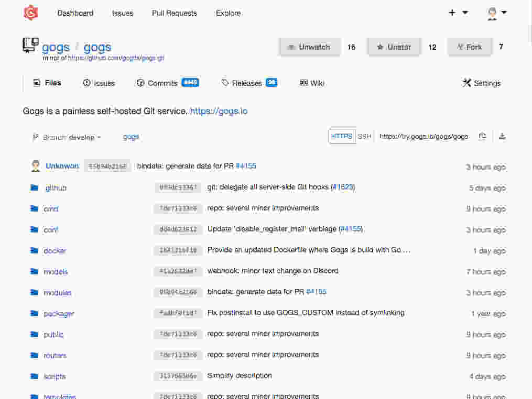Open the modules folder

[x=58, y=293]
